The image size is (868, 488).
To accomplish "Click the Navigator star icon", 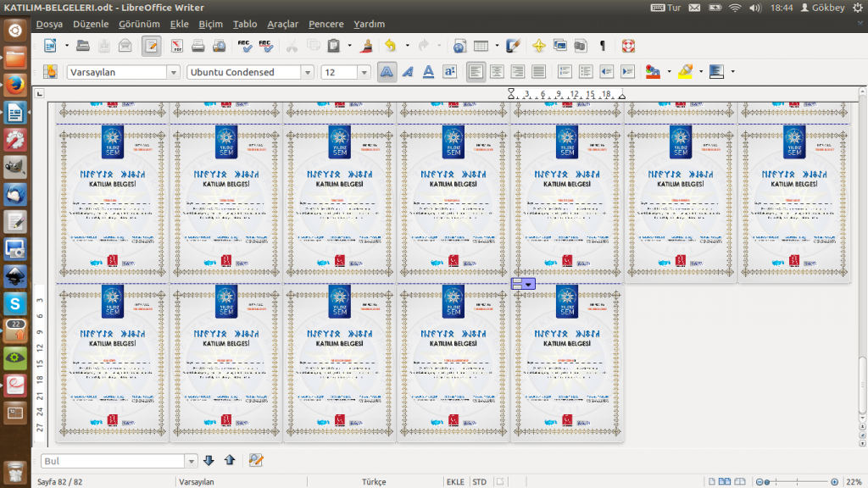I will (538, 46).
